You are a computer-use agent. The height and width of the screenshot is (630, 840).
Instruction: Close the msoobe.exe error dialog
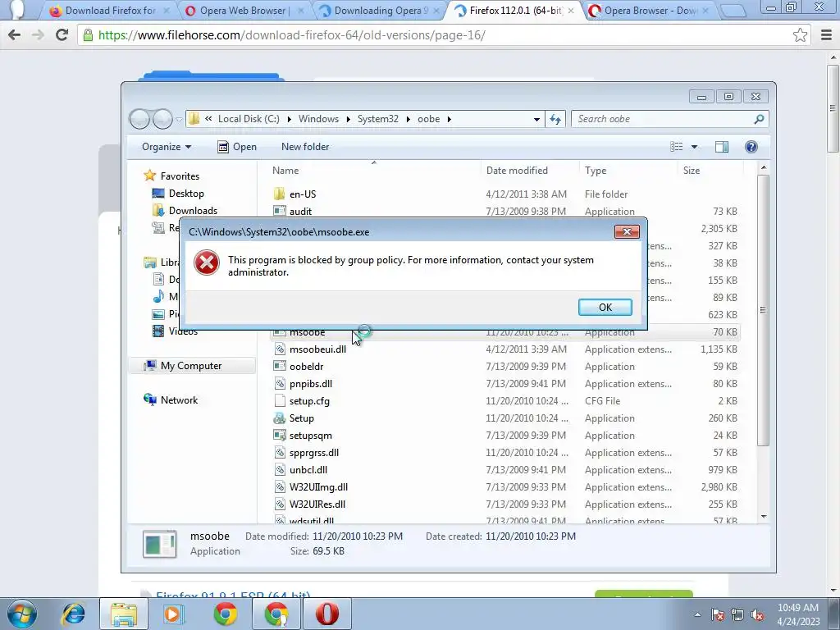(627, 231)
